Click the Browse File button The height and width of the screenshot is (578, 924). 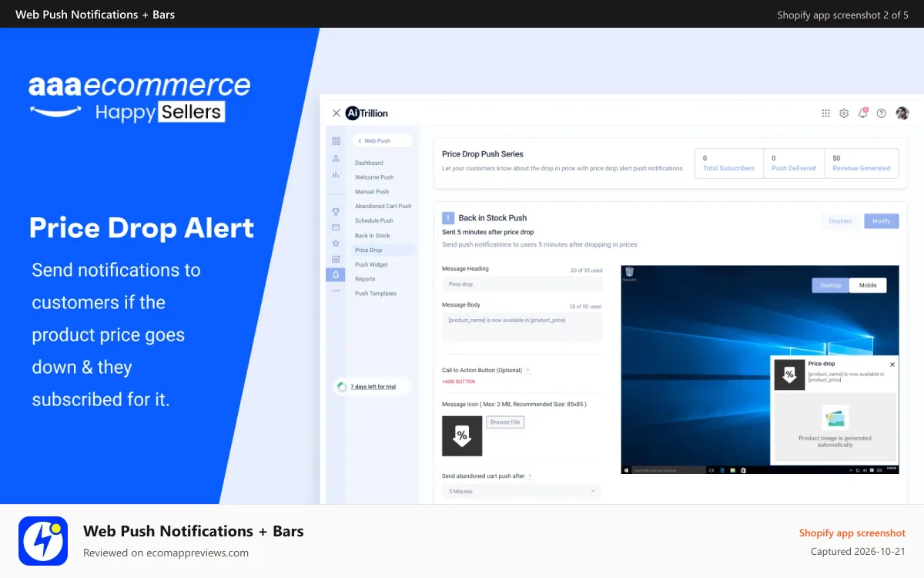coord(505,422)
